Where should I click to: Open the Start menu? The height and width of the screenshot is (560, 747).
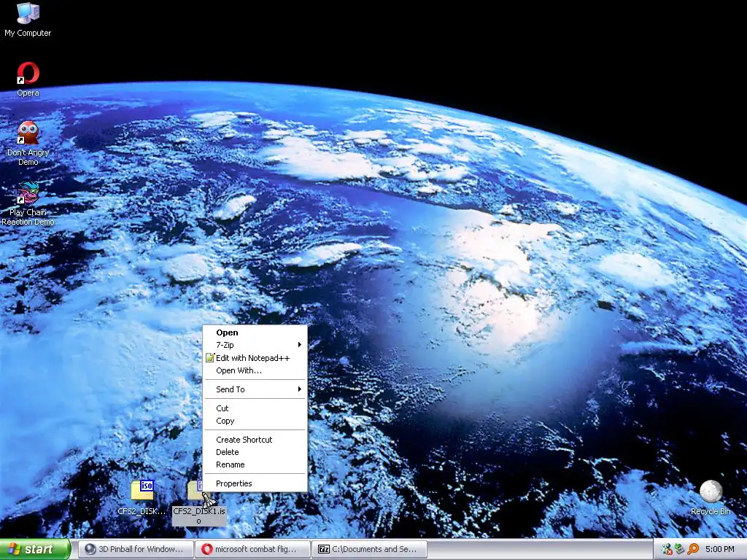click(x=35, y=549)
